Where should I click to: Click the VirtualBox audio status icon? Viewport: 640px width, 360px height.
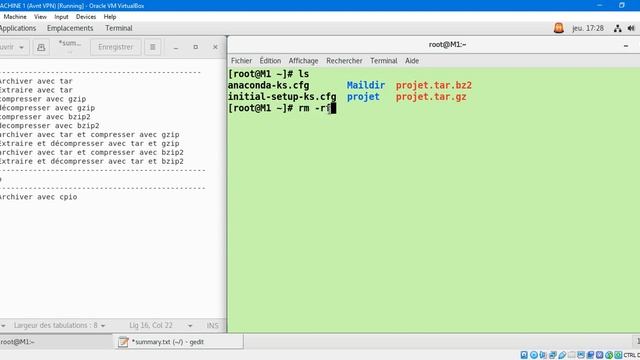[543, 355]
